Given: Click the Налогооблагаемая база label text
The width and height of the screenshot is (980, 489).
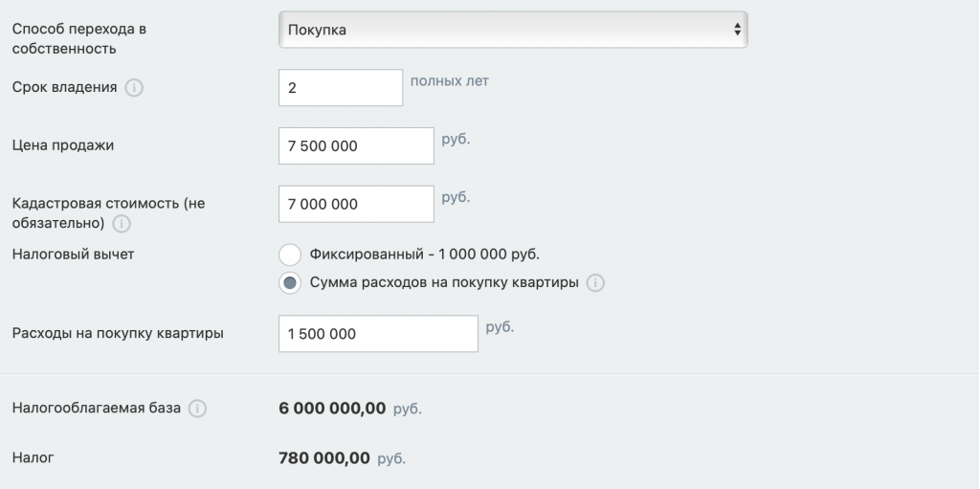Looking at the screenshot, I should click(x=96, y=409).
